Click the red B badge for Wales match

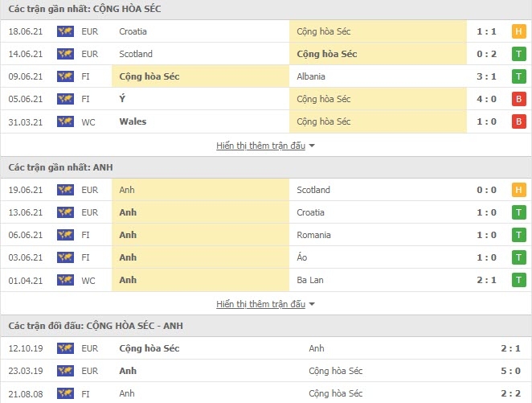coord(519,121)
